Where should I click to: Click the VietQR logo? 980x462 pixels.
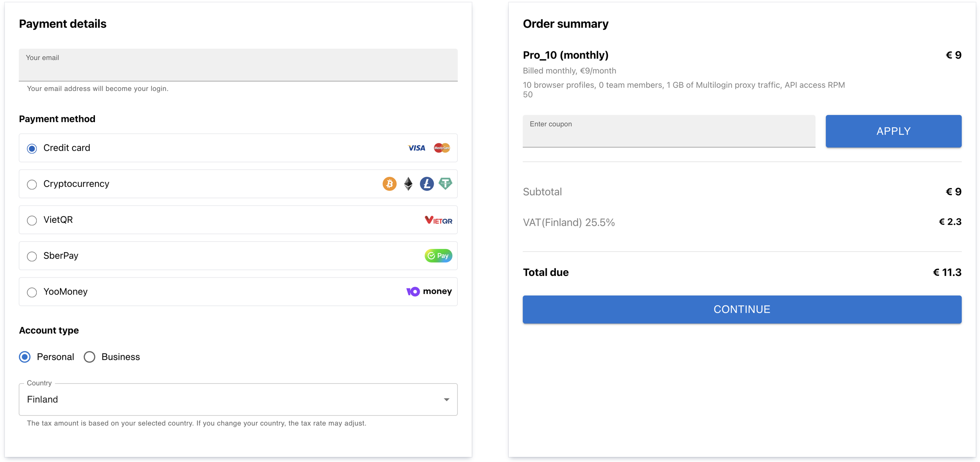(x=438, y=220)
